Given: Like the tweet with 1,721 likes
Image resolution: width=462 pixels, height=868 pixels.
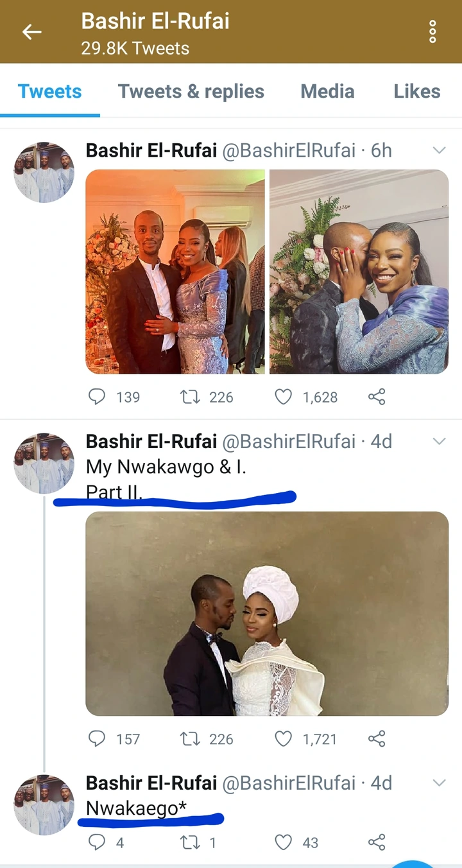Looking at the screenshot, I should [x=283, y=739].
